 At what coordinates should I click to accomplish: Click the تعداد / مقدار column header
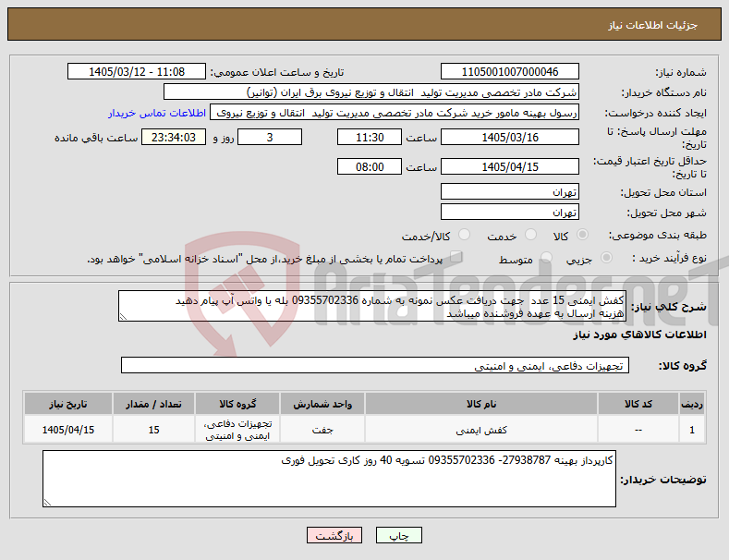point(154,404)
